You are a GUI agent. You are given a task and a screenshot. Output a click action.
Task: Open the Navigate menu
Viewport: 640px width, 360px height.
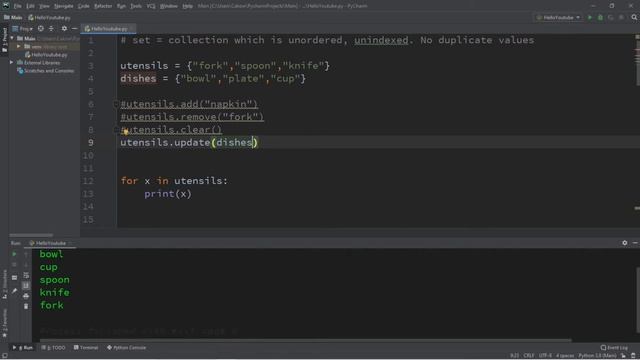(64, 6)
